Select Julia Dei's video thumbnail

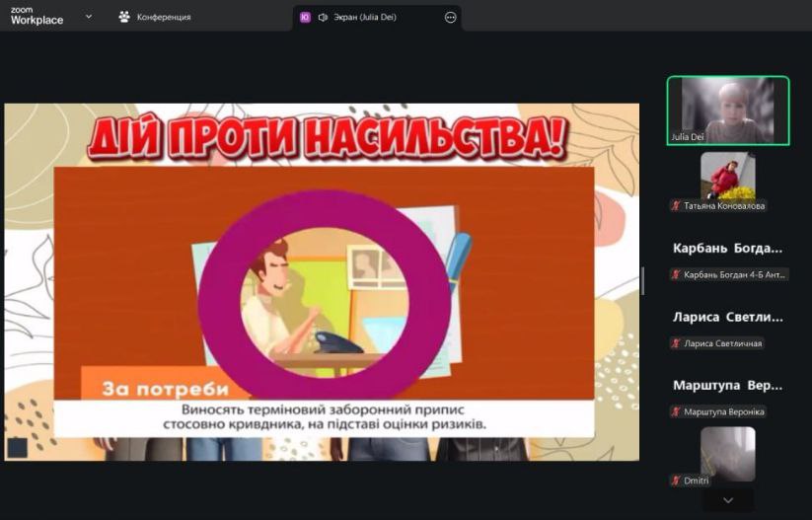pos(727,111)
